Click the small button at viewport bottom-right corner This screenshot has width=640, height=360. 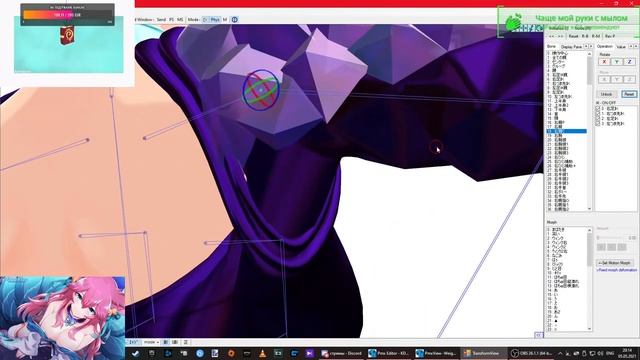tap(538, 335)
